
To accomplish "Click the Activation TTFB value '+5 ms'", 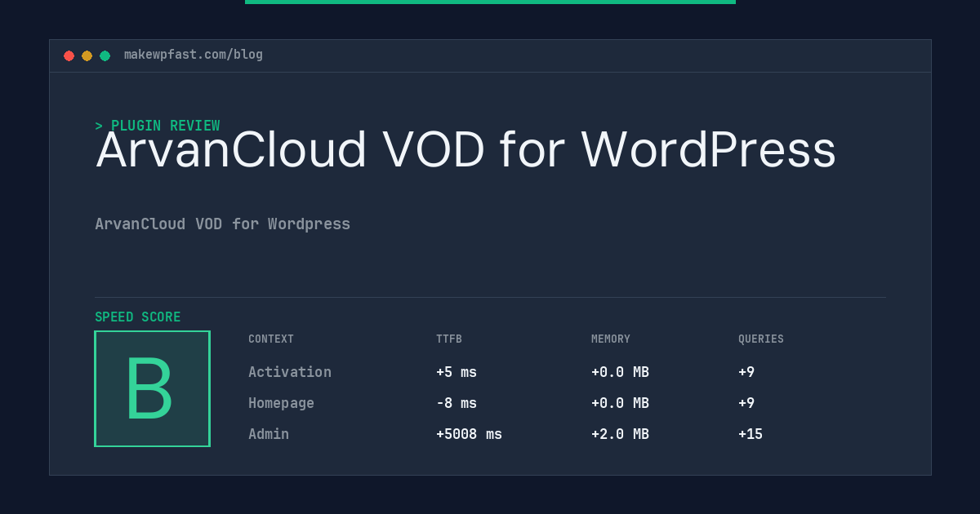I will 457,372.
